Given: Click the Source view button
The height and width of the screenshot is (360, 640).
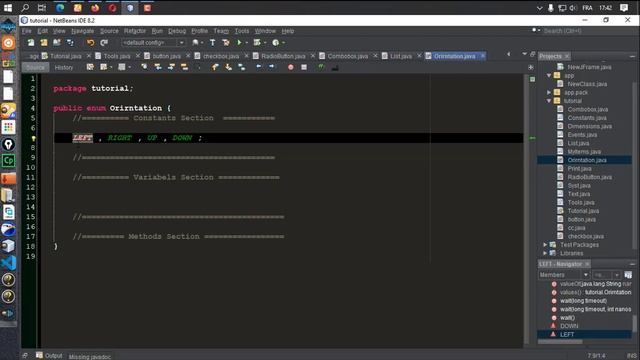Looking at the screenshot, I should [36, 67].
